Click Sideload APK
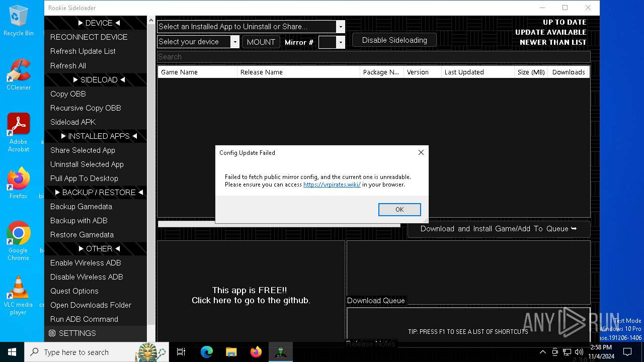Image resolution: width=644 pixels, height=362 pixels. [96, 122]
